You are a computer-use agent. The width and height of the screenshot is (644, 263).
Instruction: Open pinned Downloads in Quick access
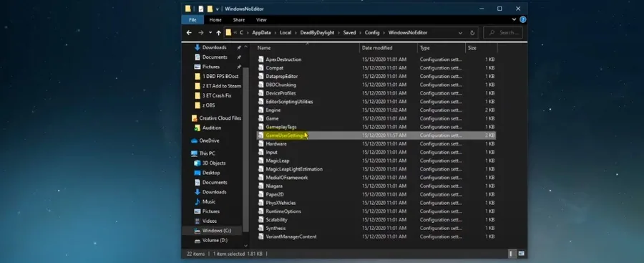[x=214, y=48]
